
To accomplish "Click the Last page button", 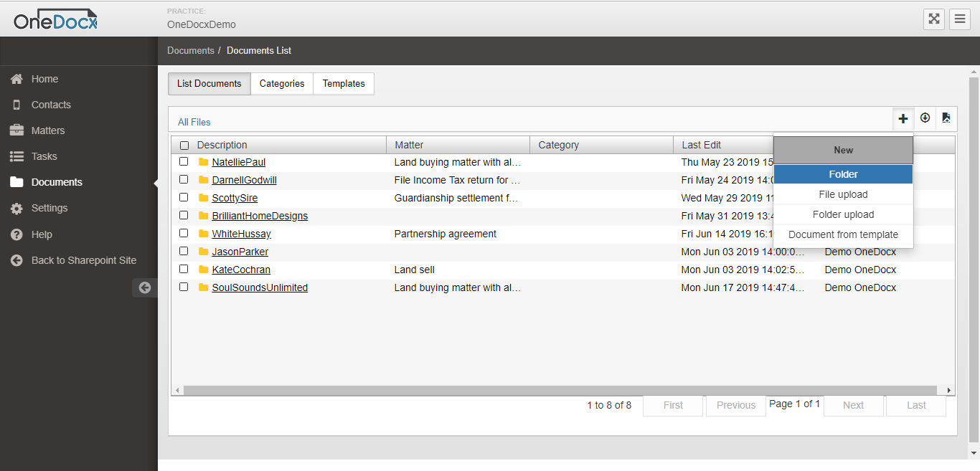I will pos(916,405).
